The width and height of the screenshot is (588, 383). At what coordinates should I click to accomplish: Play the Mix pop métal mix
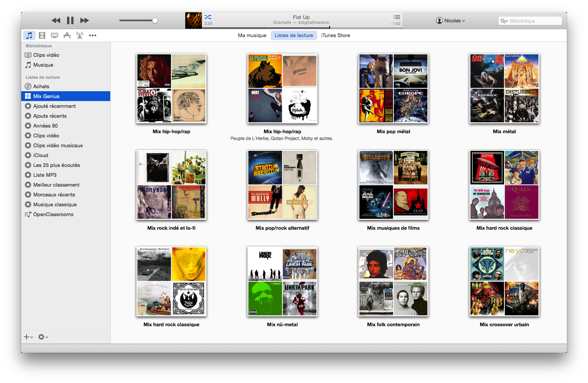pyautogui.click(x=393, y=88)
